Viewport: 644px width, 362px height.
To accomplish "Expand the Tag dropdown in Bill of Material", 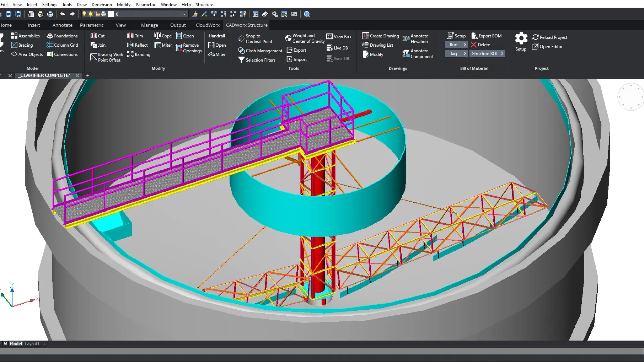I will [x=465, y=54].
